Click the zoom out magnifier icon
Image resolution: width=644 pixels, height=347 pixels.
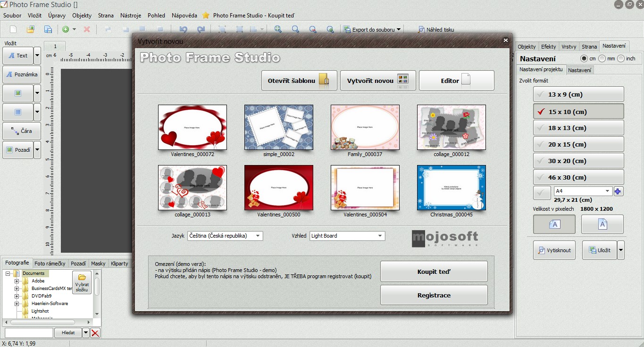[313, 29]
